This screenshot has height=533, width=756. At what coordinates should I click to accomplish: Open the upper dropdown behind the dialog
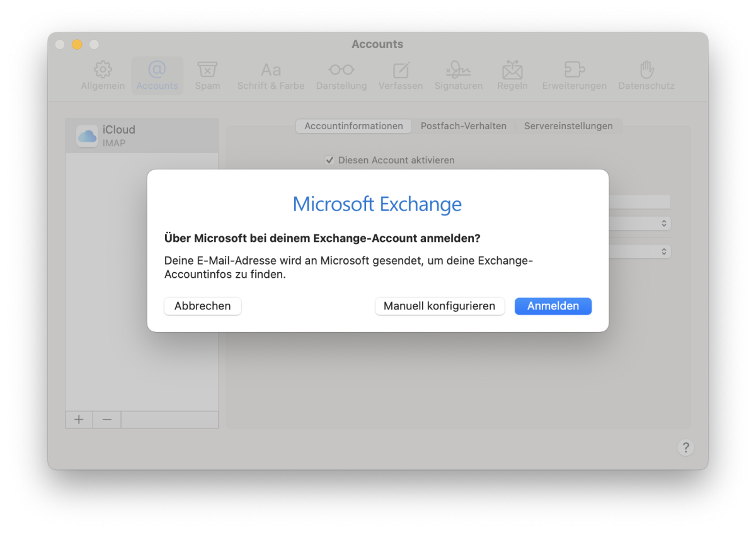click(x=639, y=224)
